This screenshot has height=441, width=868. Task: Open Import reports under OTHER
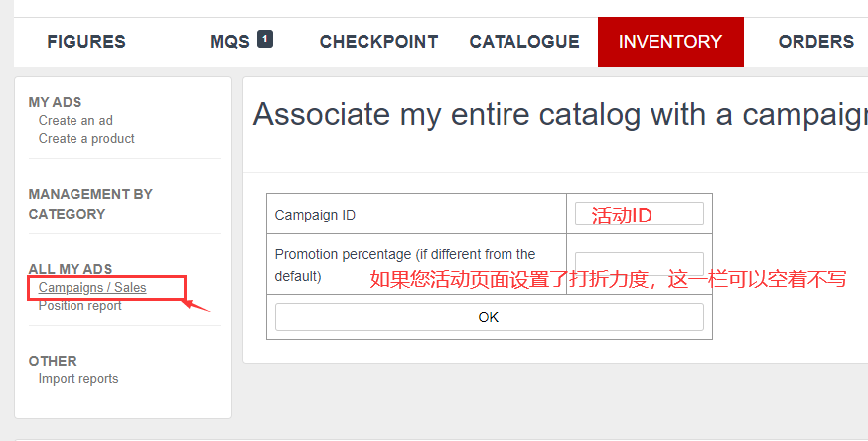pos(78,379)
